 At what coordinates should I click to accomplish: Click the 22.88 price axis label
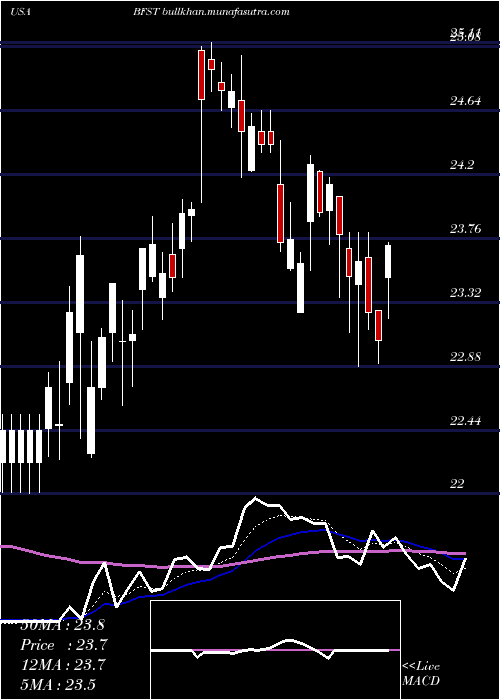465,357
